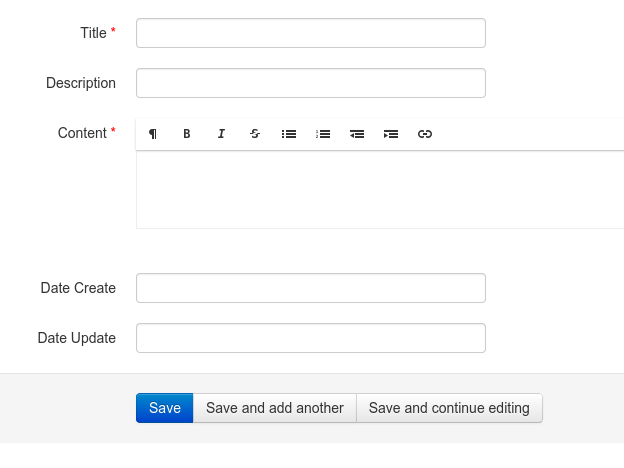The image size is (624, 468).
Task: Outdent the current paragraph
Action: pyautogui.click(x=357, y=134)
